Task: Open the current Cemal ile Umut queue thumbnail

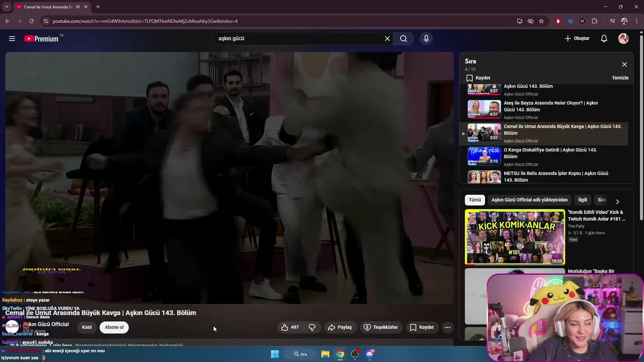Action: (x=484, y=133)
